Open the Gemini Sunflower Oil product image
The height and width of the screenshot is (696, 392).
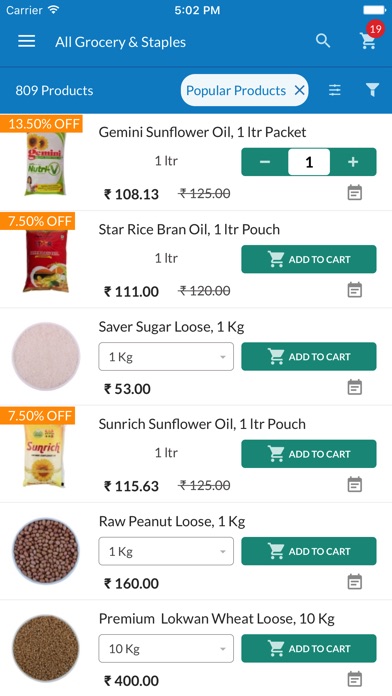tap(45, 163)
